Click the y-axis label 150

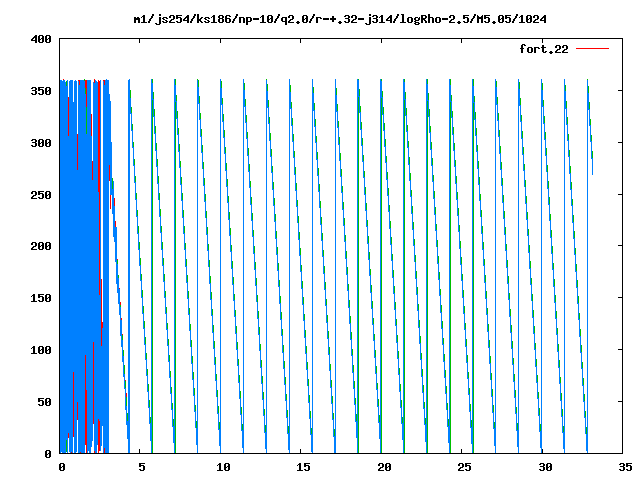pos(41,298)
